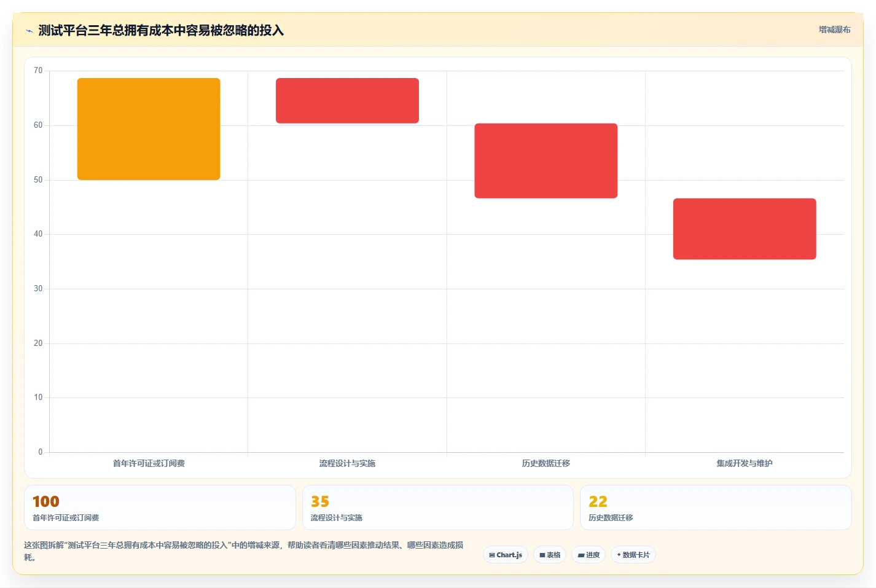The width and height of the screenshot is (876, 588).
Task: Click the x-axis label 历史数据迁移
Action: tap(546, 463)
